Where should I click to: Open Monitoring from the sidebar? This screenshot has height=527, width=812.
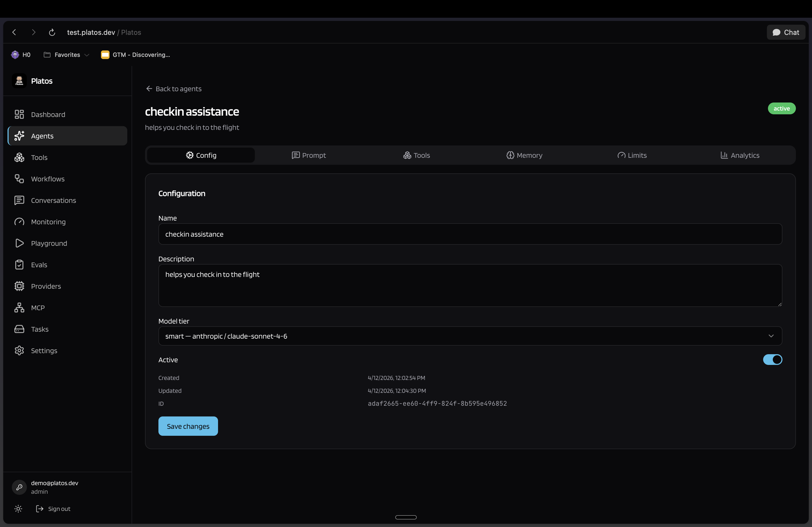tap(48, 222)
